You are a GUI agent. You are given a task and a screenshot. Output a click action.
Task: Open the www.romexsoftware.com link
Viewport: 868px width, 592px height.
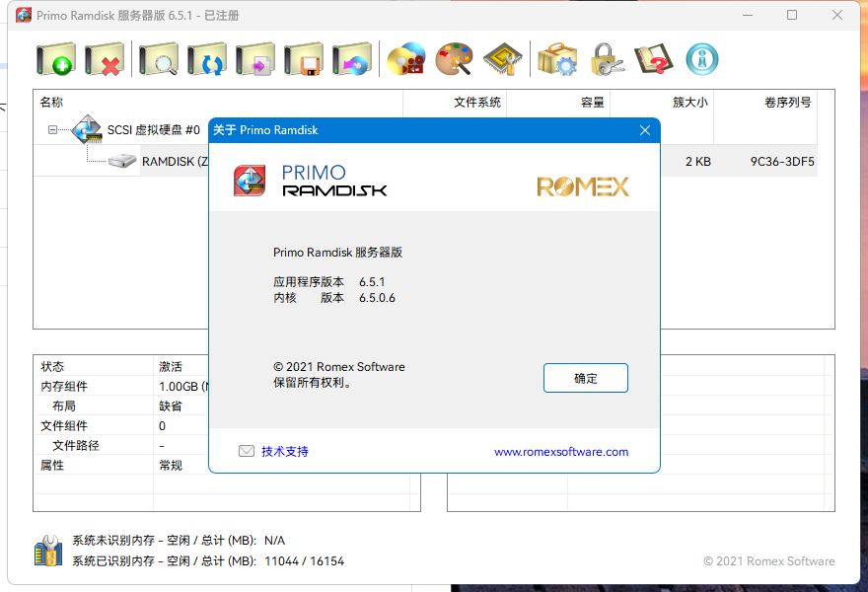coord(561,452)
